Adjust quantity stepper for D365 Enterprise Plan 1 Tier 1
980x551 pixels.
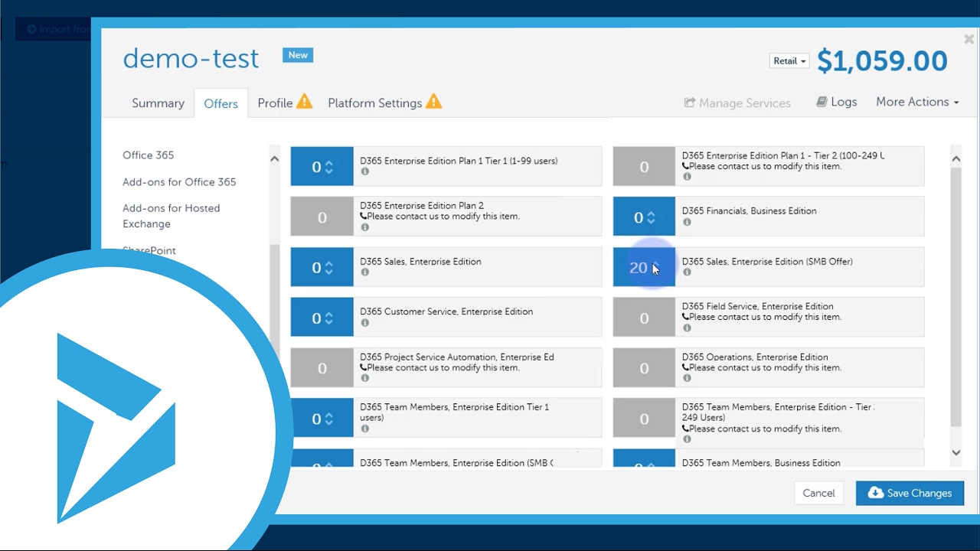(328, 167)
